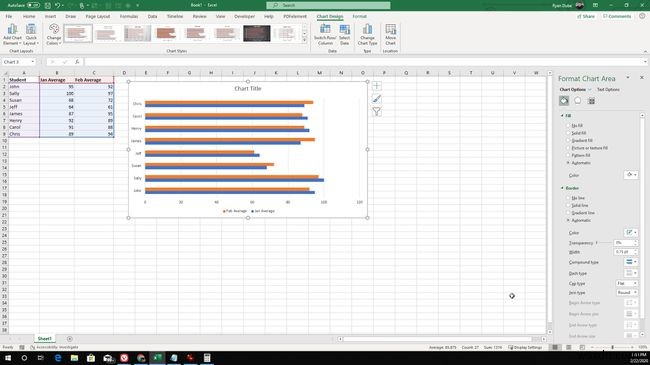Click Change Chart Type icon

point(367,34)
